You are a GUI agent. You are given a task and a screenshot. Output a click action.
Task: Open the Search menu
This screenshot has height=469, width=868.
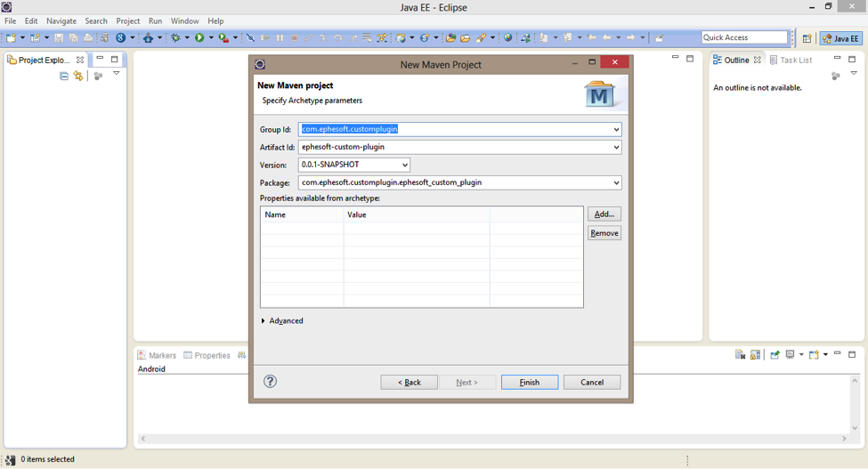click(x=96, y=21)
